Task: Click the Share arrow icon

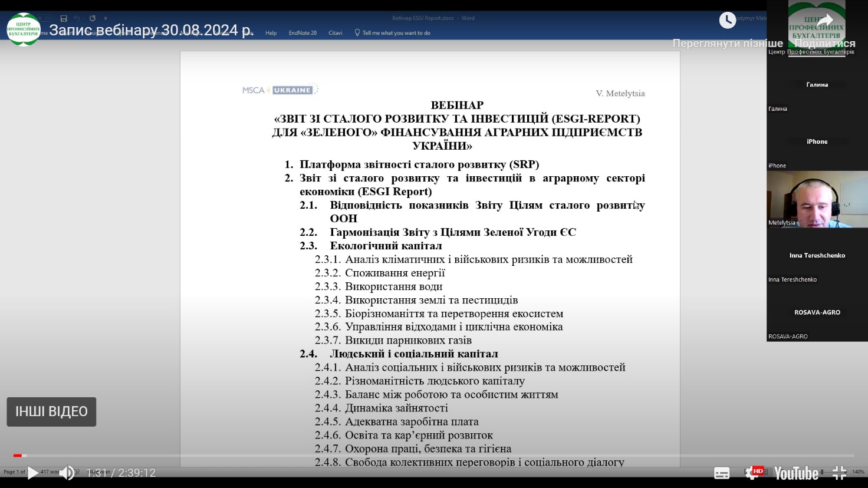Action: coord(825,20)
